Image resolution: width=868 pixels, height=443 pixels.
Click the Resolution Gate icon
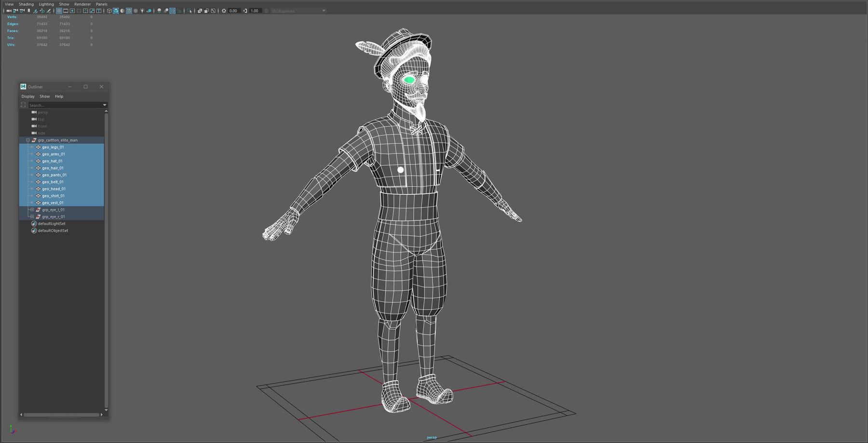click(x=72, y=11)
